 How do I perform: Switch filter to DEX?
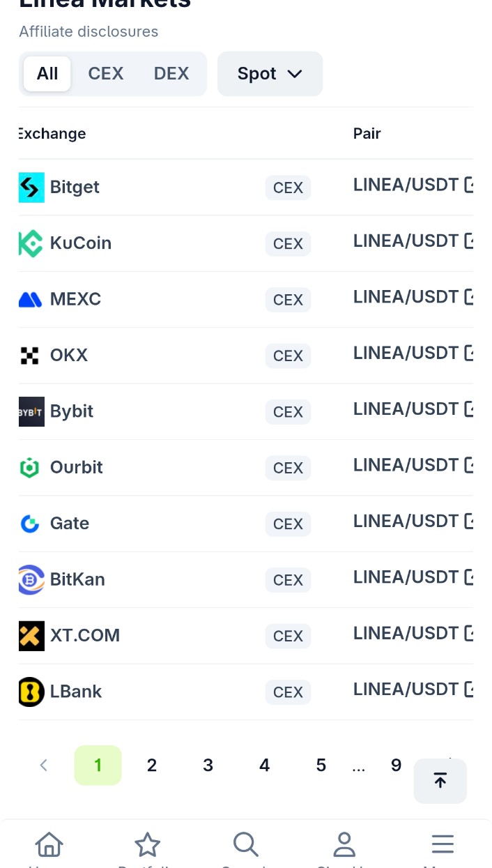tap(171, 74)
